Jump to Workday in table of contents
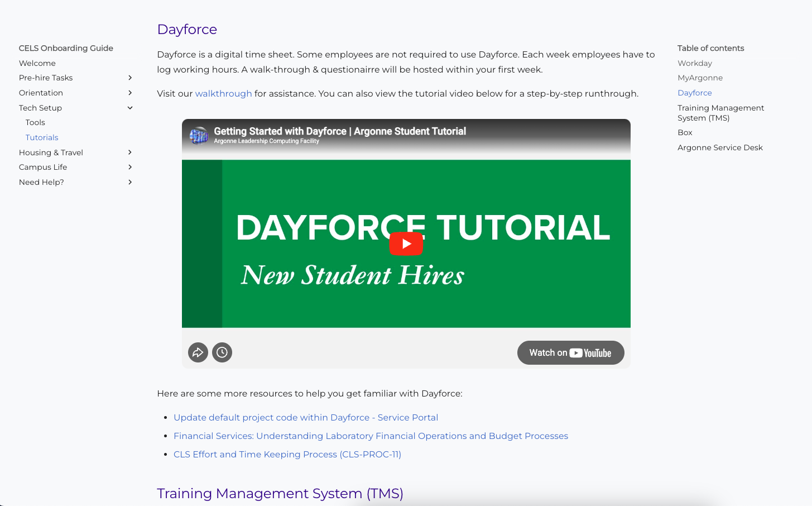Screen dimensions: 812x506 pos(695,63)
